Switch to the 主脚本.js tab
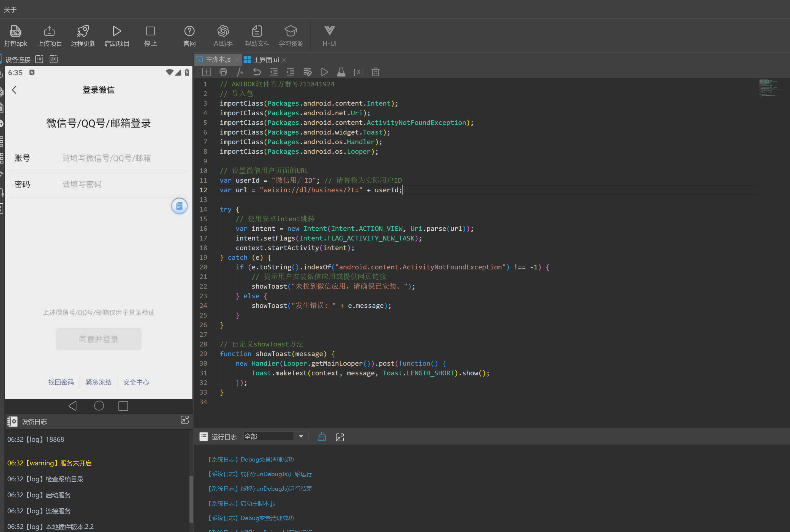The height and width of the screenshot is (532, 790). coord(218,60)
